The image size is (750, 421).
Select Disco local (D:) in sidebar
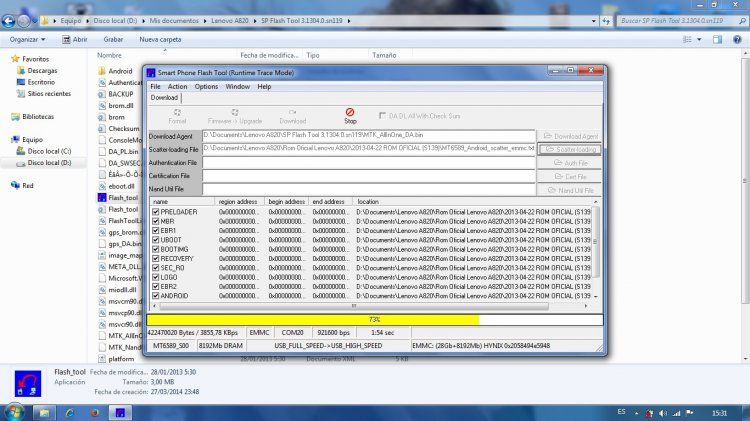(x=49, y=163)
